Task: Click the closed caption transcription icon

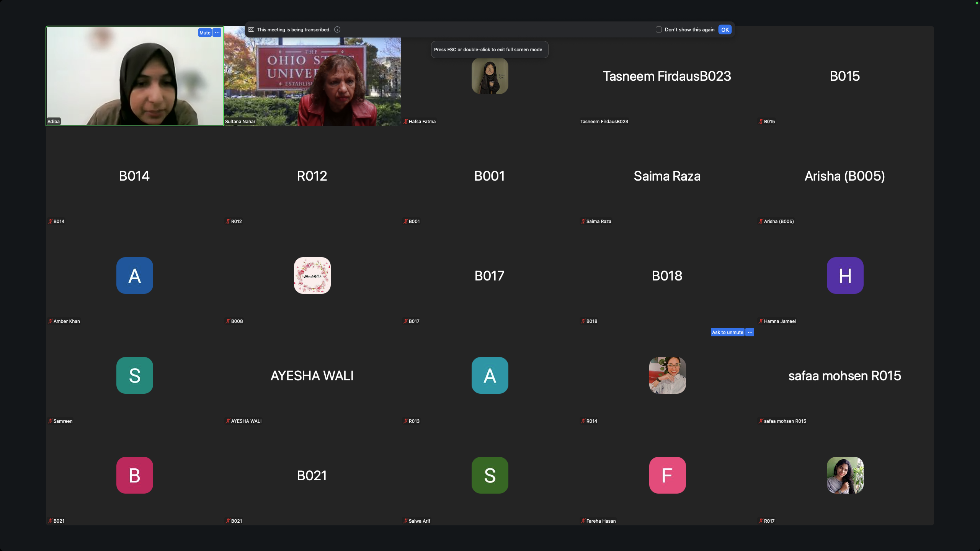Action: [x=251, y=29]
